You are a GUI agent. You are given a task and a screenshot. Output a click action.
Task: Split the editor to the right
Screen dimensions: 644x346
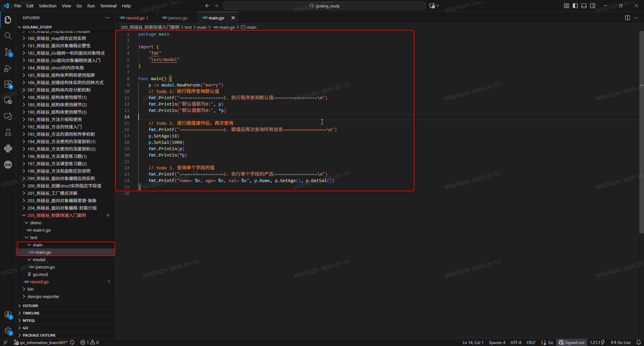pyautogui.click(x=628, y=18)
